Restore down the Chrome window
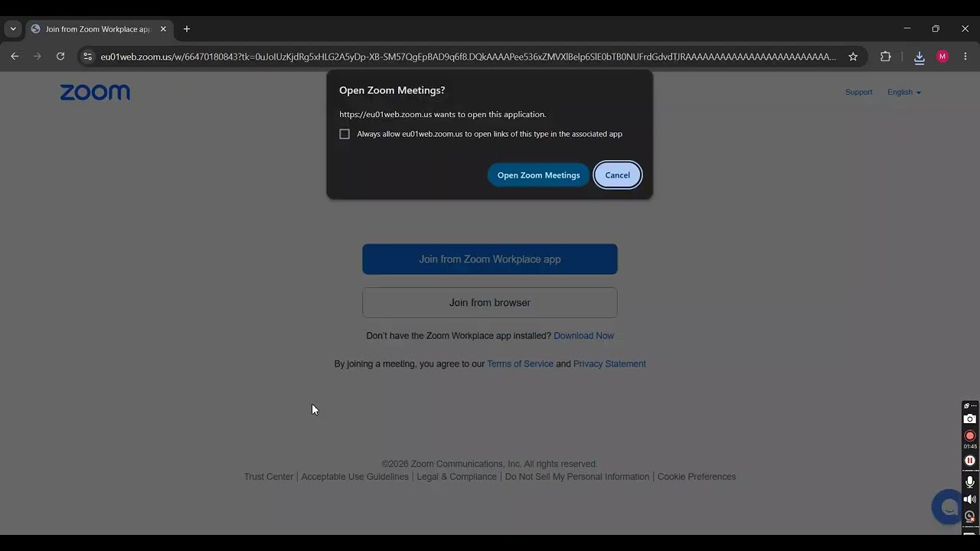 [x=936, y=29]
